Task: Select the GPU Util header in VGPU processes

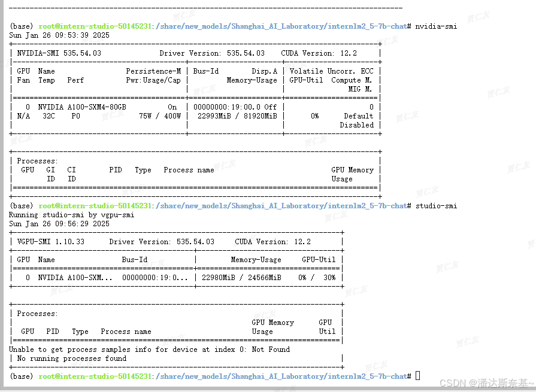Action: [327, 327]
